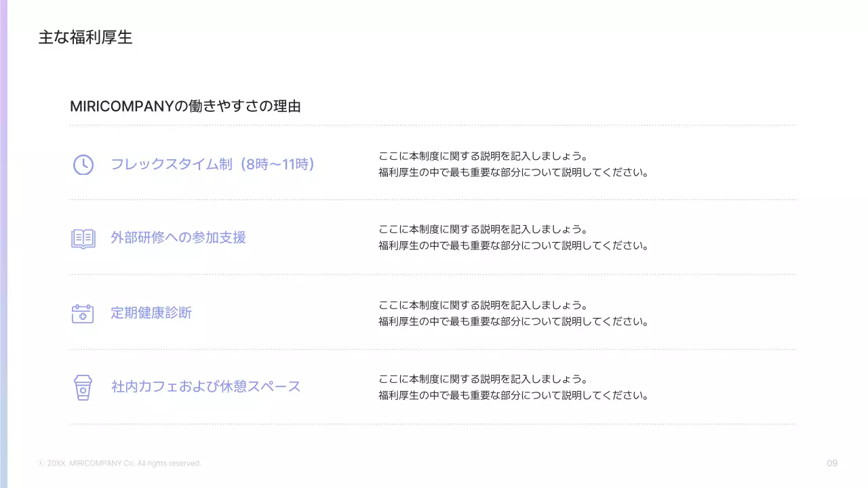This screenshot has width=868, height=488.
Task: Select the purple gradient bar on the left edge
Action: pos(4,244)
